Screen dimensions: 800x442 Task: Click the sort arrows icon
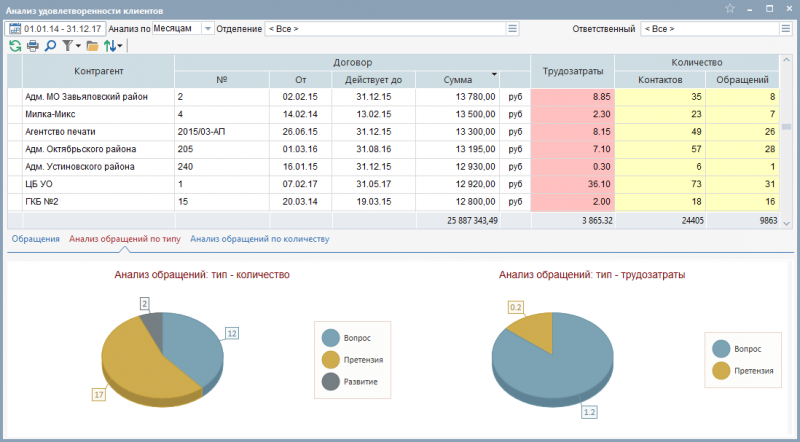coord(110,46)
